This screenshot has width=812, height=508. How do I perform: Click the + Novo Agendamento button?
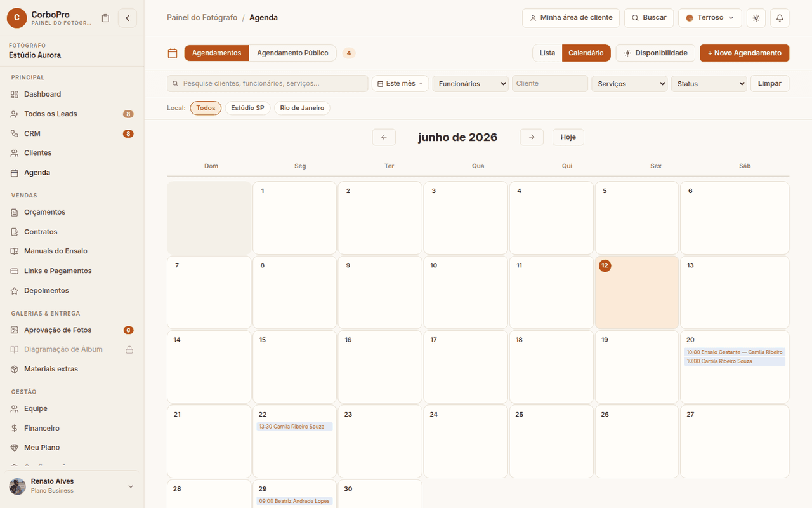(744, 53)
